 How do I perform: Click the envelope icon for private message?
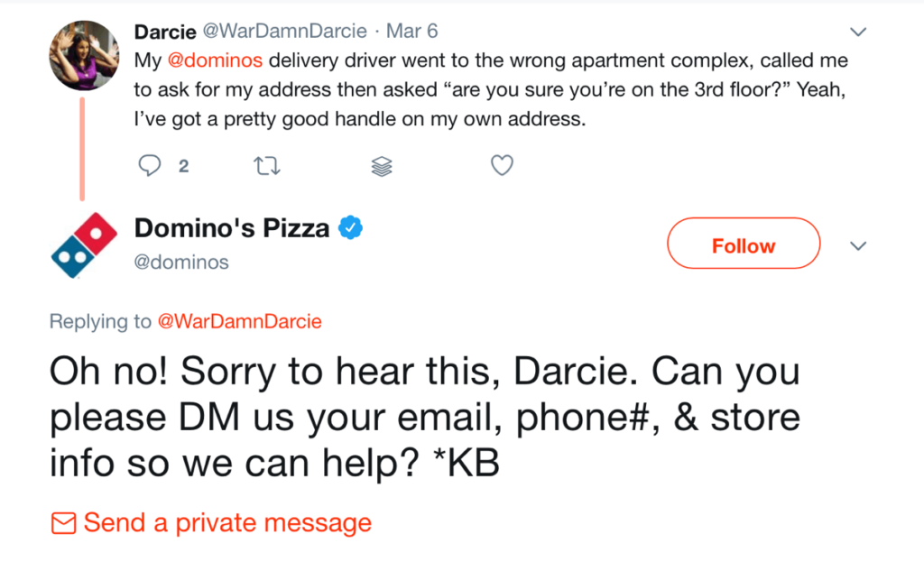(x=63, y=523)
